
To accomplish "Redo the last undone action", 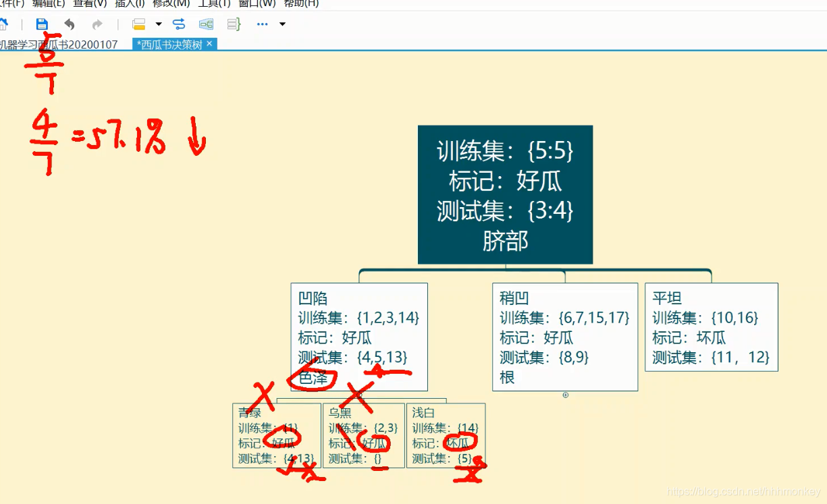I will click(x=97, y=24).
